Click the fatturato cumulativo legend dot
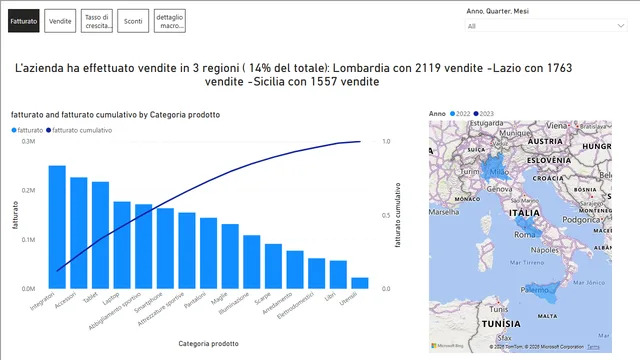 click(x=49, y=130)
